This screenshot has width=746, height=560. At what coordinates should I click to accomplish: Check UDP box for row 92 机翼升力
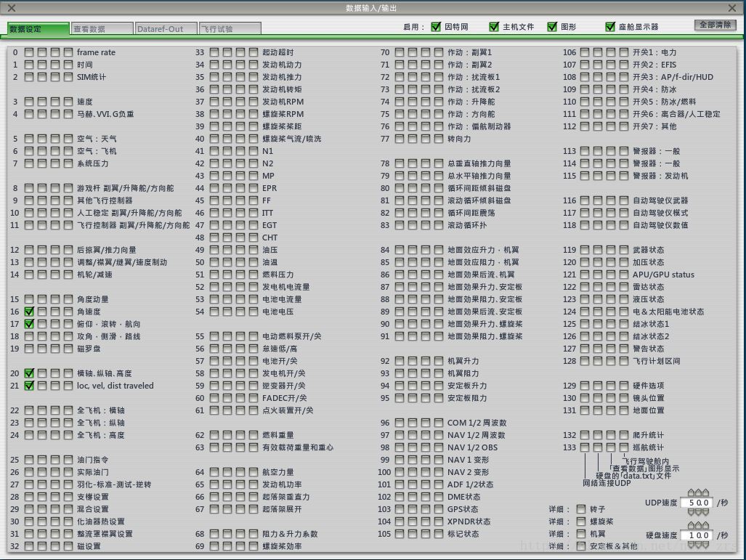400,361
